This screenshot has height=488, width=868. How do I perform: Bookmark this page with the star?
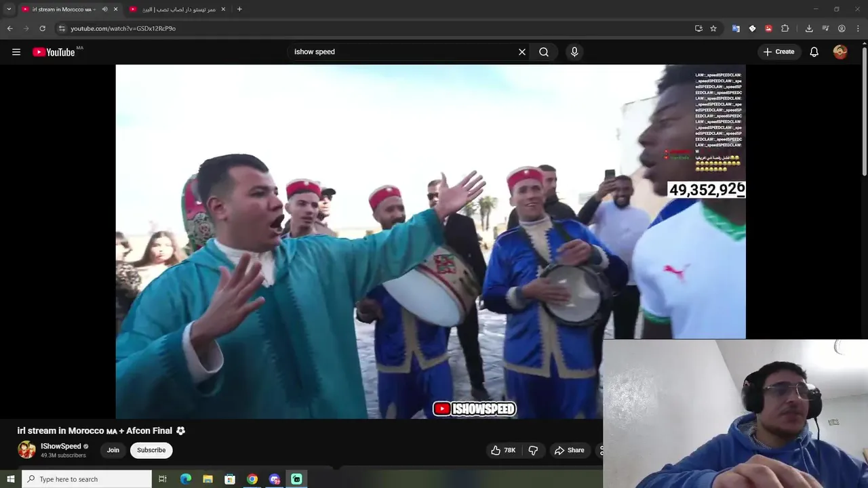coord(713,28)
